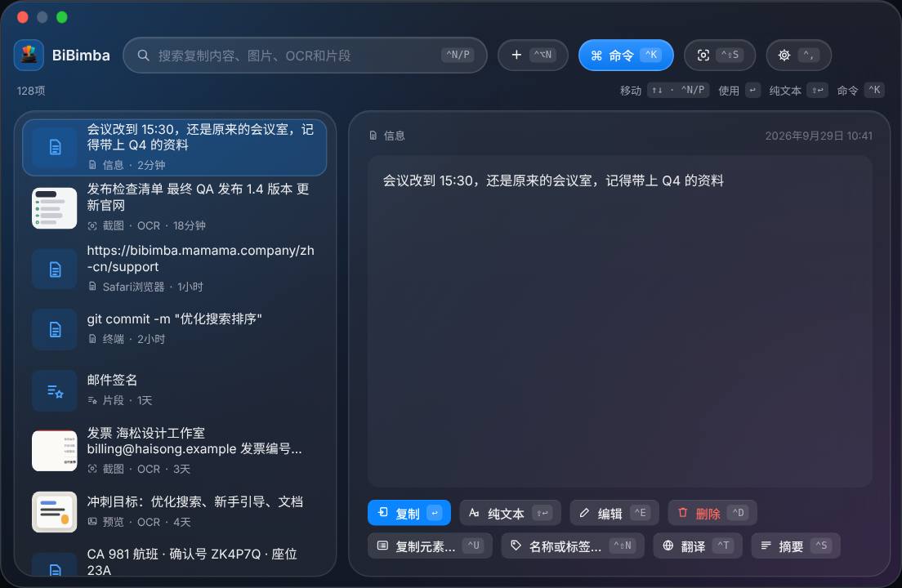Screen dimensions: 902x588
Task: Click the 2026年9月29日 10:41 timestamp
Action: pyautogui.click(x=819, y=136)
